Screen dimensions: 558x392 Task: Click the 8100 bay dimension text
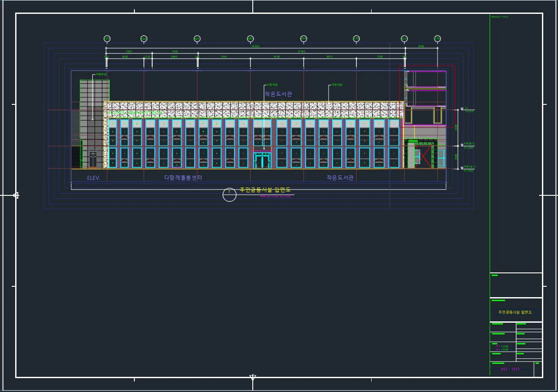click(x=277, y=57)
